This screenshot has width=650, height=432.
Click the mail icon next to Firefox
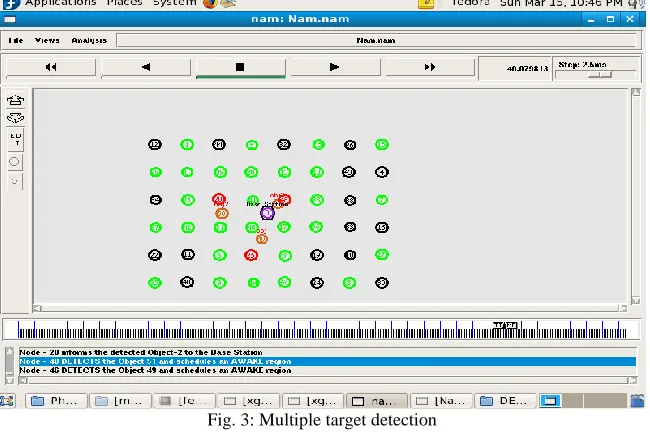(x=228, y=3)
